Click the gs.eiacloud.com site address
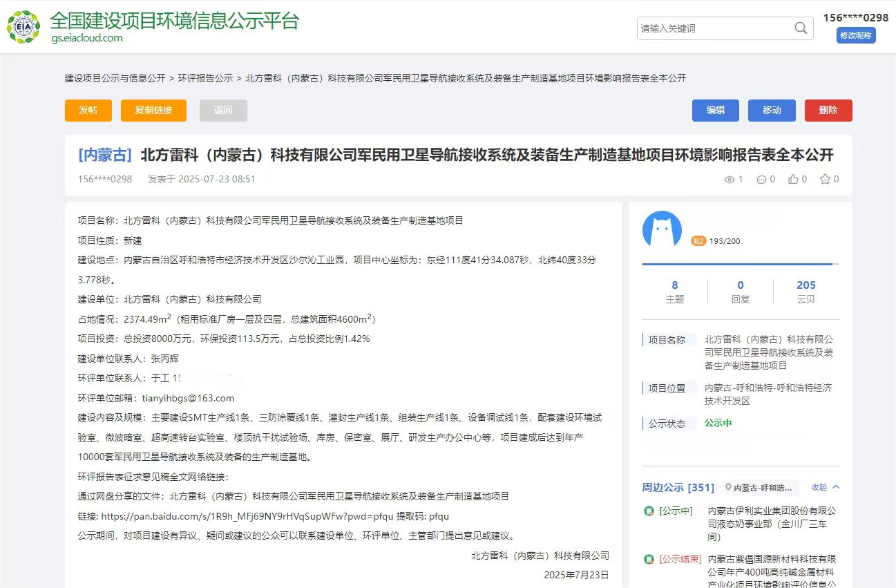This screenshot has height=588, width=896. pos(86,38)
